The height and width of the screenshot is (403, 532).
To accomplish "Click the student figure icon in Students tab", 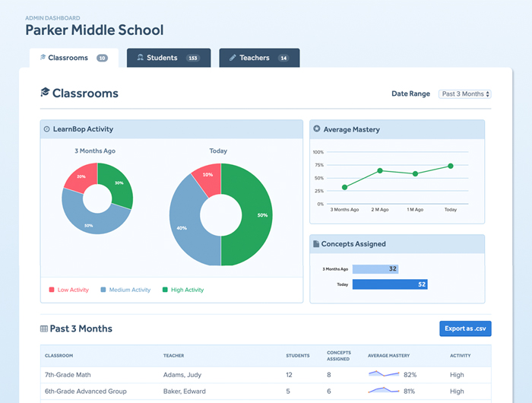I will pyautogui.click(x=140, y=57).
